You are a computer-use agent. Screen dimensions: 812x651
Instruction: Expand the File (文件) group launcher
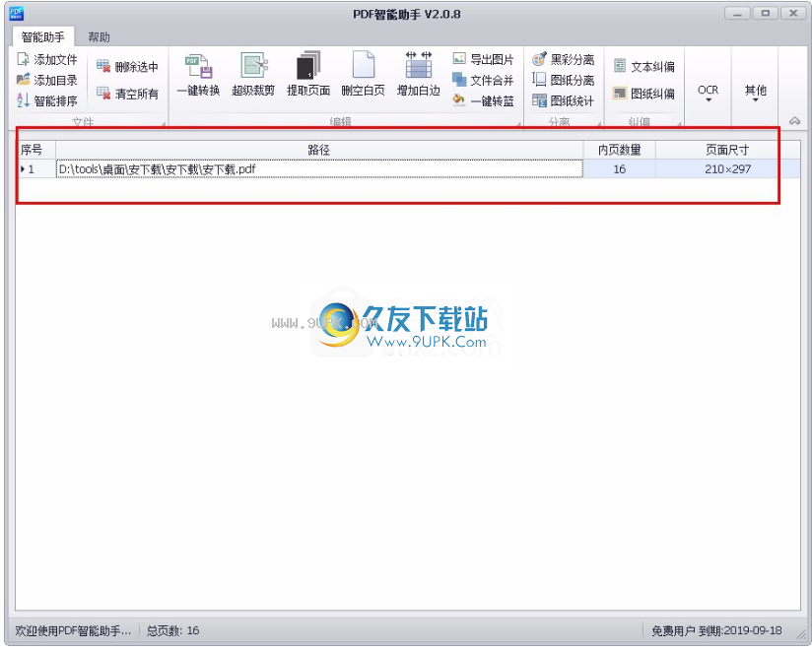pyautogui.click(x=164, y=124)
